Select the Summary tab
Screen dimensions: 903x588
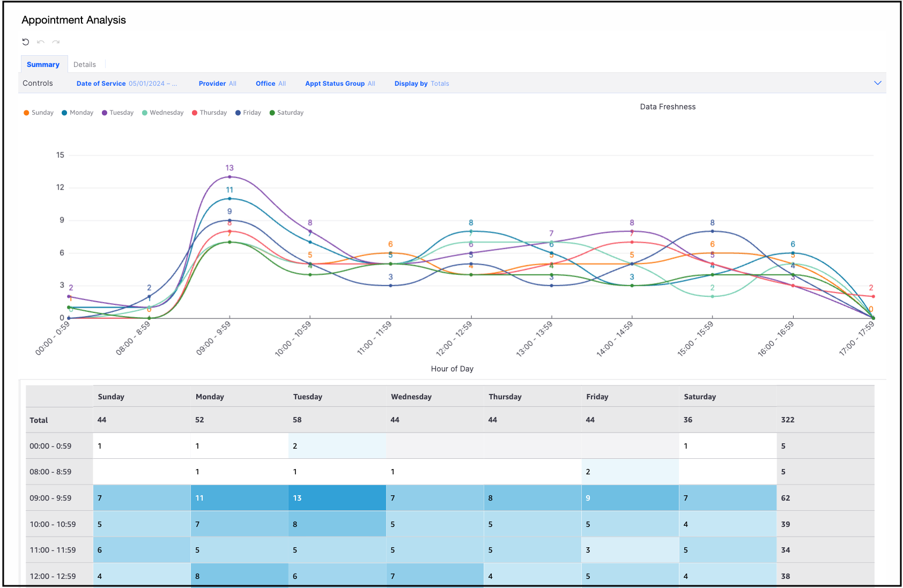point(43,64)
